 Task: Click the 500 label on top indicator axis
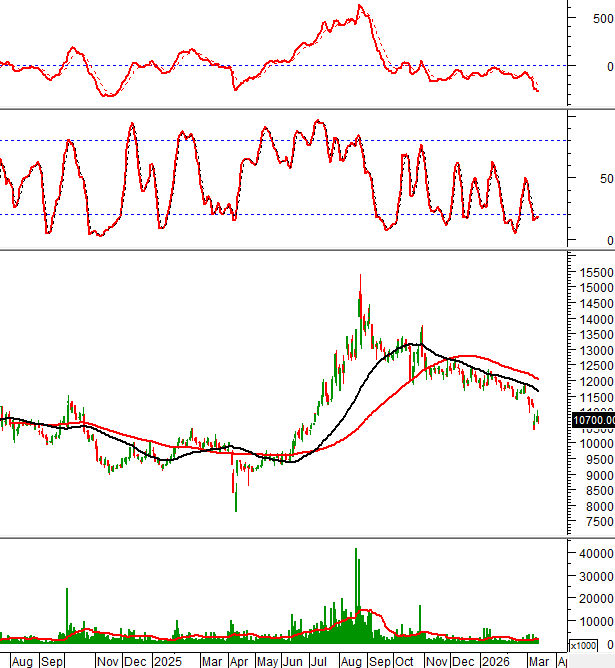coord(589,18)
